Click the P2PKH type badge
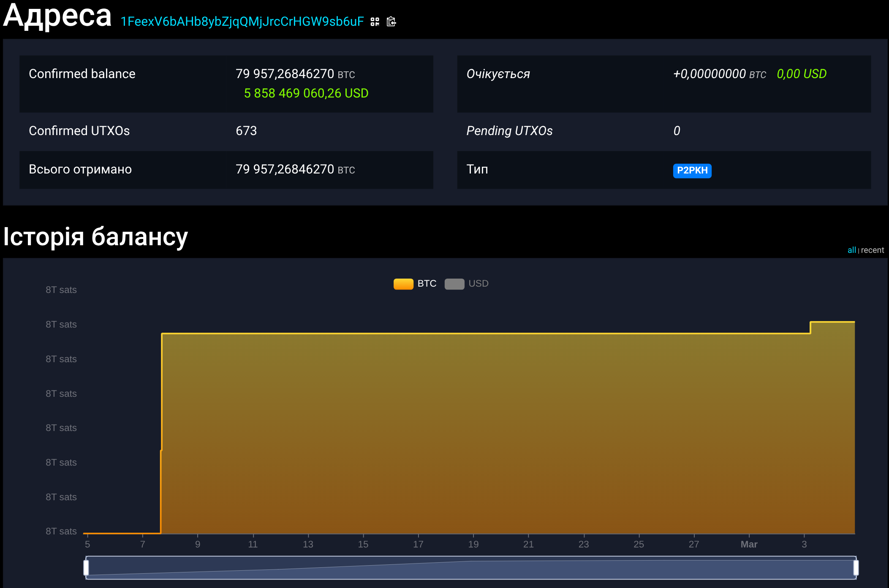The height and width of the screenshot is (588, 889). (x=692, y=171)
